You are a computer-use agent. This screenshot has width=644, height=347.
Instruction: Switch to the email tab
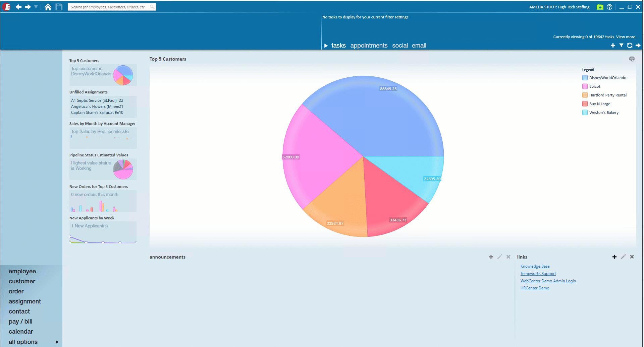pos(419,46)
